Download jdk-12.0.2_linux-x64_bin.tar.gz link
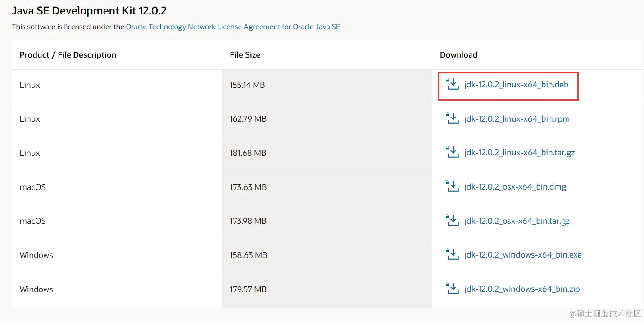 point(520,153)
